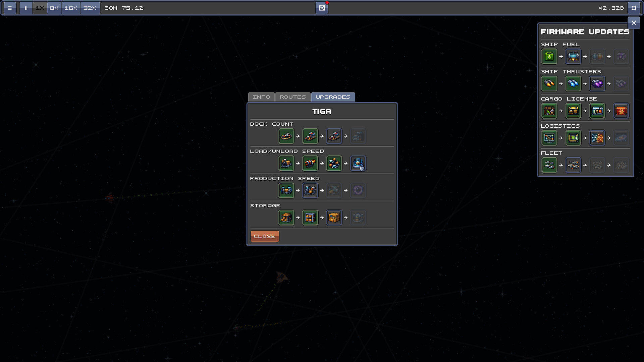The image size is (644, 362).
Task: Select the fourth Load/Unload Speed upgrade
Action: click(358, 163)
